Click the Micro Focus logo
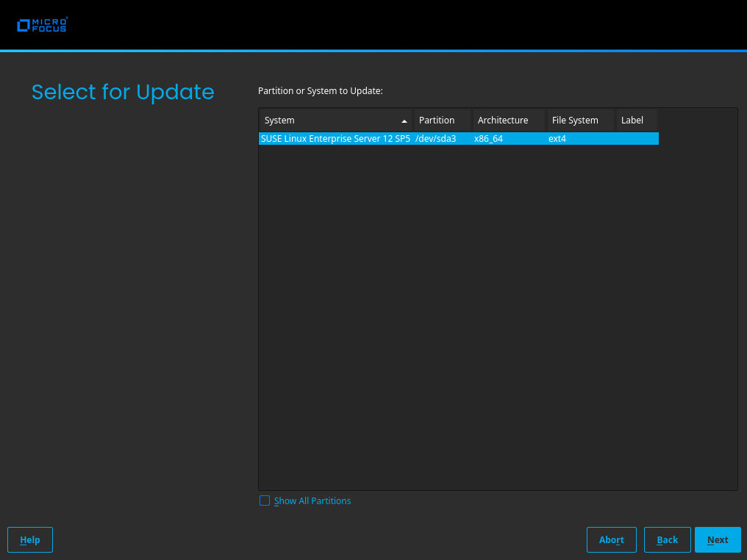The height and width of the screenshot is (560, 747). pyautogui.click(x=42, y=25)
